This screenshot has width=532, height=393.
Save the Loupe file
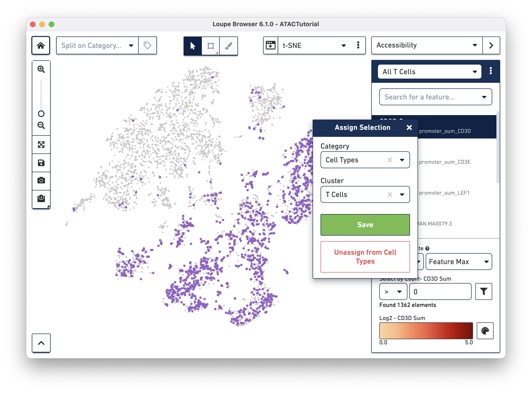coord(41,163)
